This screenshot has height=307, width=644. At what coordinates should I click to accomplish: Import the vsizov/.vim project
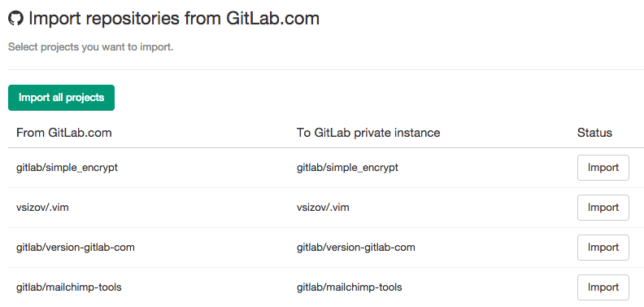603,208
